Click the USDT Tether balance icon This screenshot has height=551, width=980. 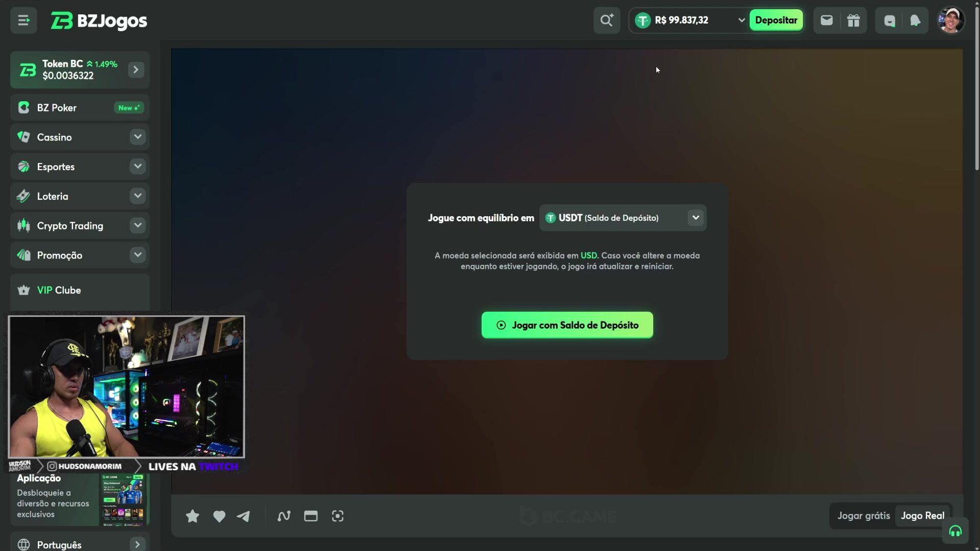pos(643,20)
